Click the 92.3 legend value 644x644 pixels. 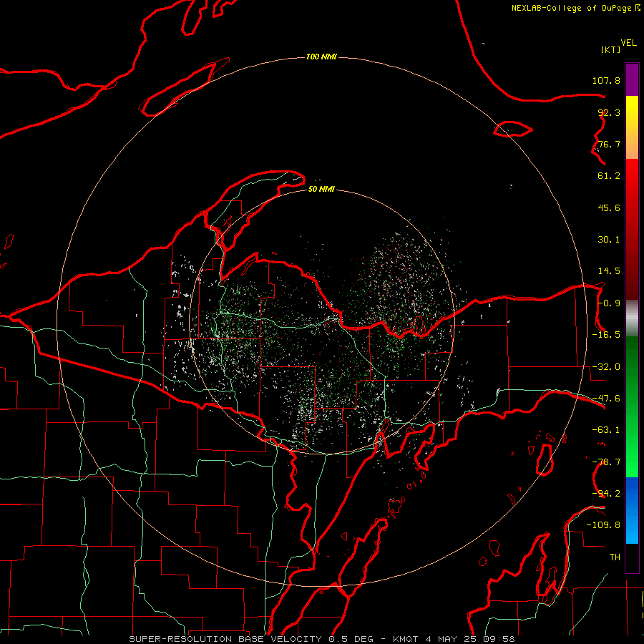point(609,112)
